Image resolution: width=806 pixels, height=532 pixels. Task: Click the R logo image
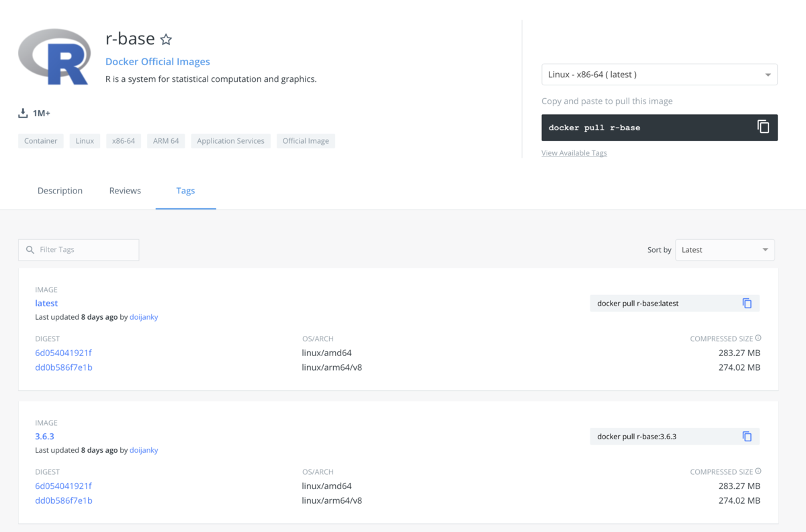tap(54, 56)
